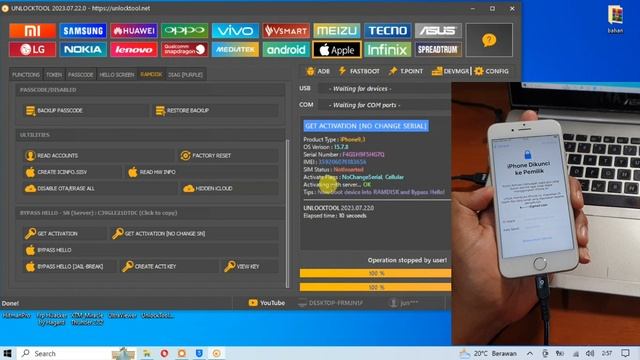Open the bahan archive on desktop
Screen dimensions: 640x360
pyautogui.click(x=615, y=19)
